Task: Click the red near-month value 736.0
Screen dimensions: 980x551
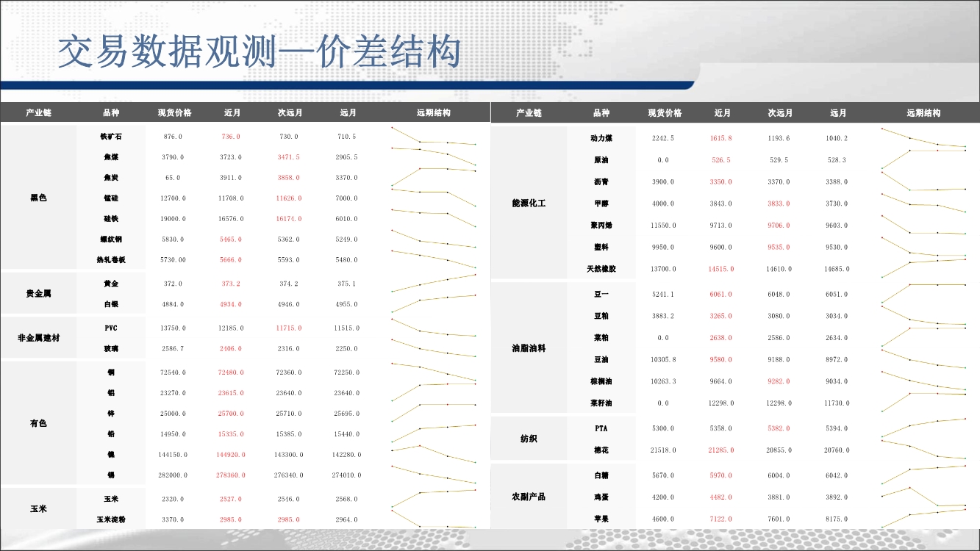Action: 231,137
